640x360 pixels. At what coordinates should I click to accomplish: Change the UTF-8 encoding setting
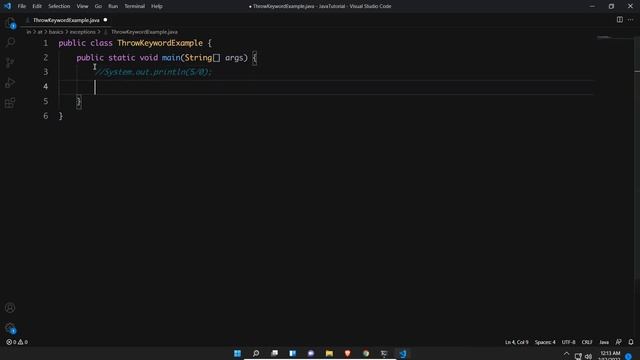(568, 342)
